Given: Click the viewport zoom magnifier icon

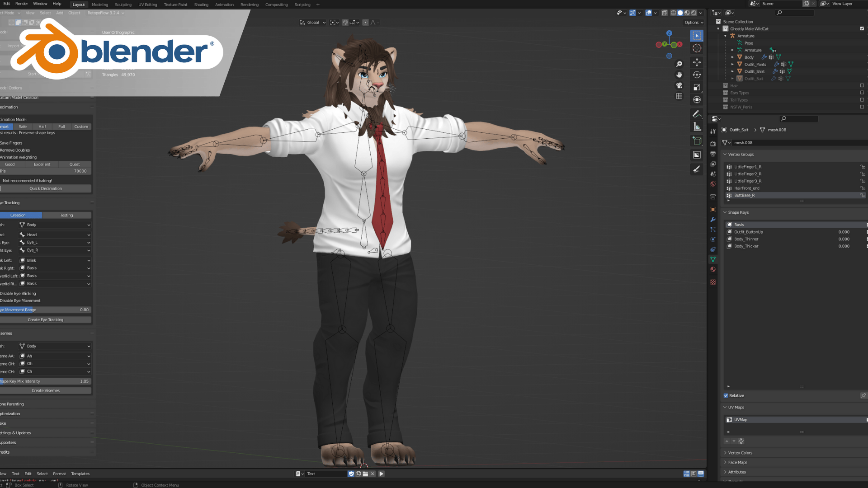Looking at the screenshot, I should click(x=679, y=64).
